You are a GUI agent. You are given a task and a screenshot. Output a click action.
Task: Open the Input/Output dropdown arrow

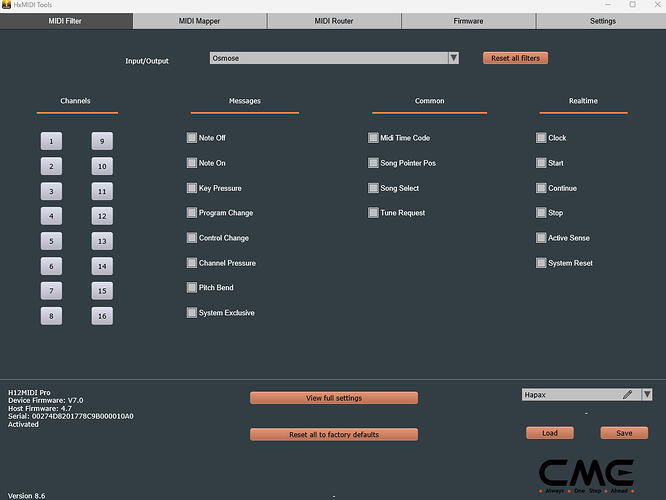454,58
